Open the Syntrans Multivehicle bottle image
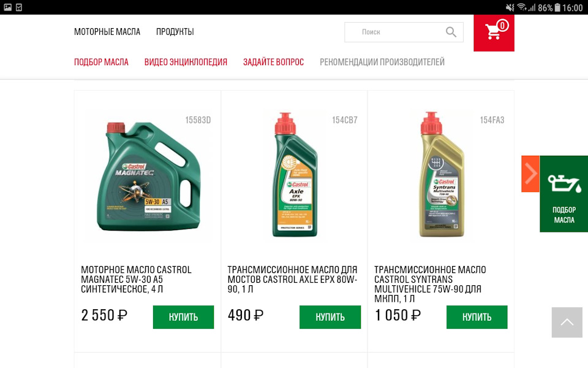This screenshot has height=368, width=588. click(x=442, y=175)
